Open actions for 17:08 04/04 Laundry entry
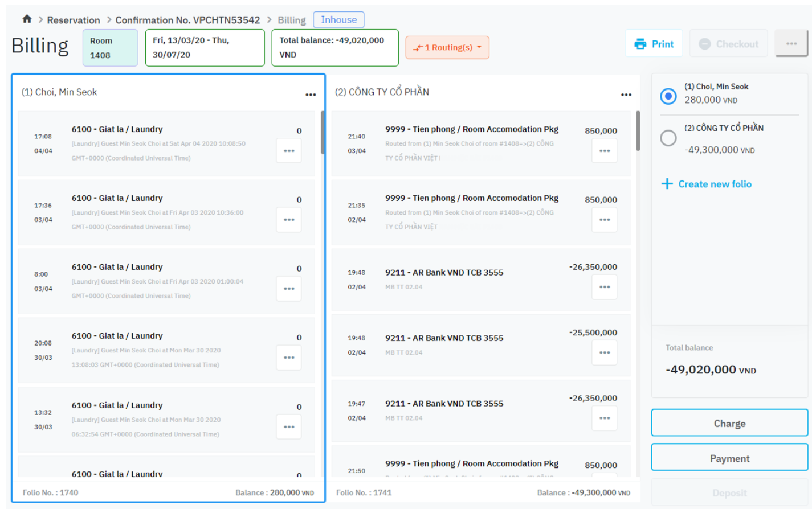Screen dimensions: 812x509 click(x=289, y=151)
